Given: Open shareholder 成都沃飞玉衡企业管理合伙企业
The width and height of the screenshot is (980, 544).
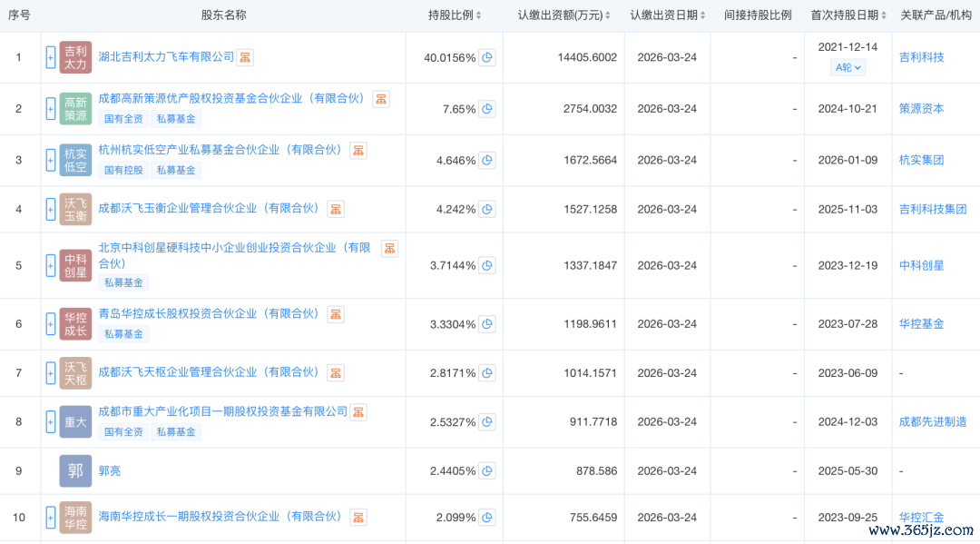Looking at the screenshot, I should (209, 208).
